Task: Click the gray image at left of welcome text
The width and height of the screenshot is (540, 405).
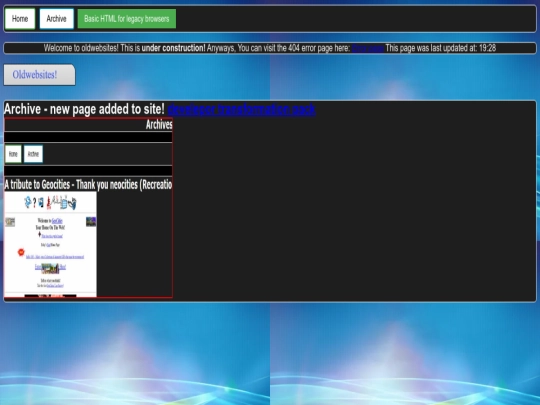Action: click(x=10, y=222)
